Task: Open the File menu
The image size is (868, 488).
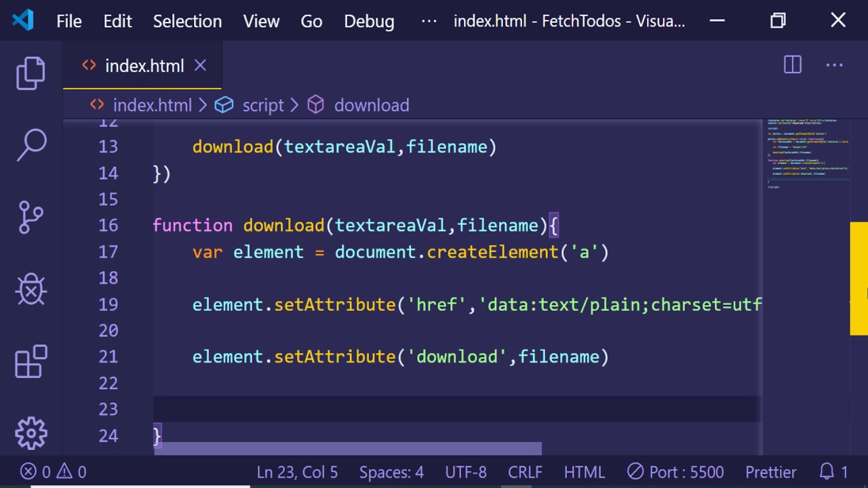Action: (x=68, y=21)
